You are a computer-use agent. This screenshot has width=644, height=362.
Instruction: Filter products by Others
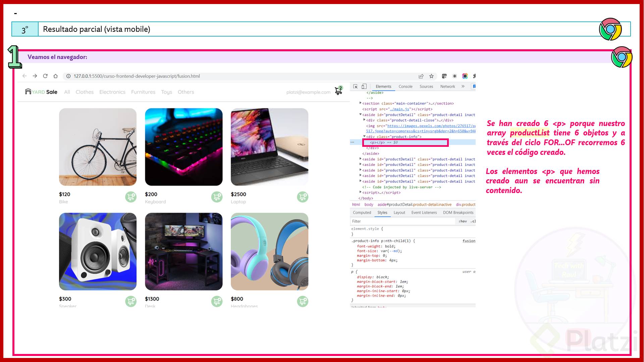[x=186, y=92]
